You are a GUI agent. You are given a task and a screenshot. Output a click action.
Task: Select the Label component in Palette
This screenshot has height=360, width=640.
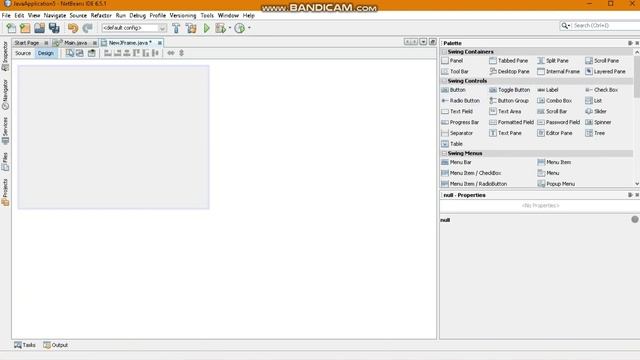pyautogui.click(x=548, y=90)
